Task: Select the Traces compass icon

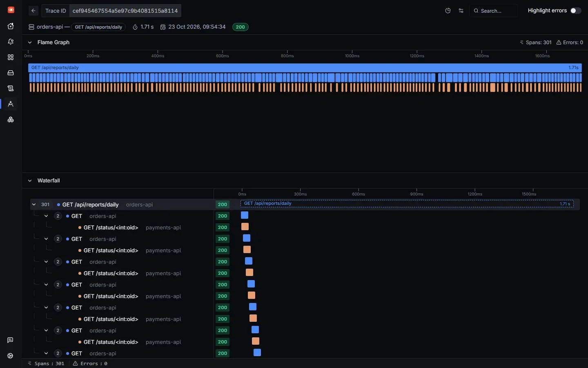Action: 11,104
